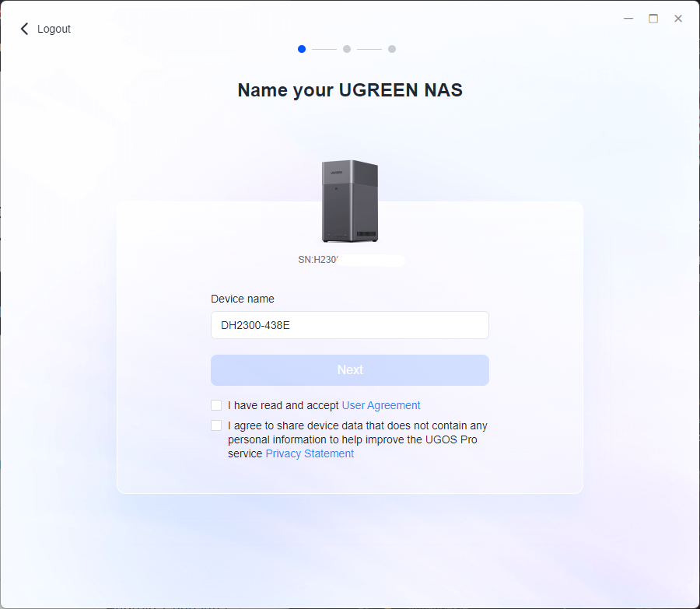Image resolution: width=700 pixels, height=609 pixels.
Task: Click the back arrow beside Logout
Action: 24,29
